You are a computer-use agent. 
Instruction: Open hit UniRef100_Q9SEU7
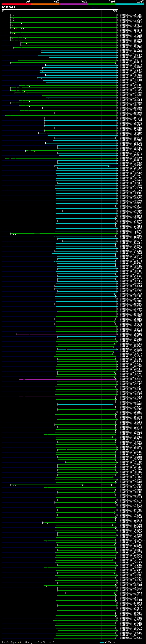click(131, 568)
